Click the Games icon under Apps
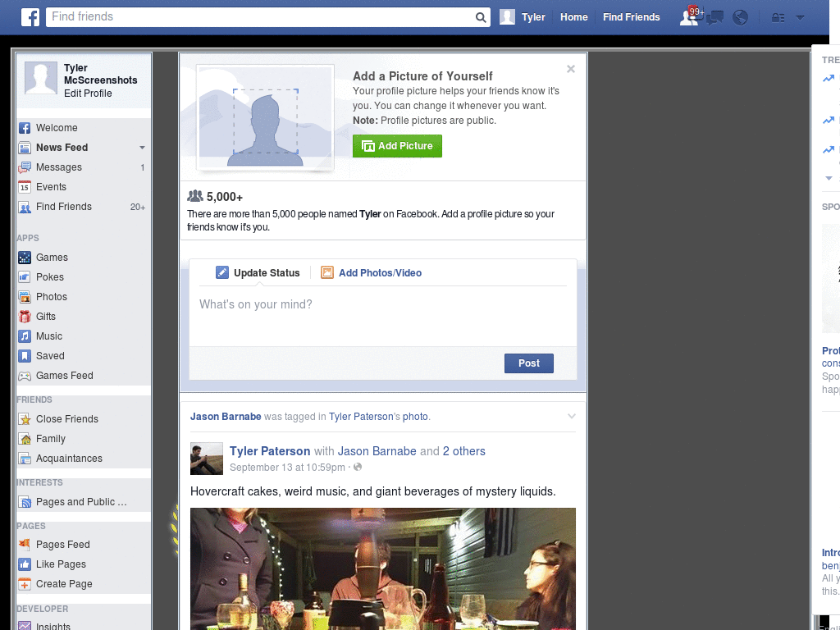This screenshot has width=840, height=630. click(25, 258)
